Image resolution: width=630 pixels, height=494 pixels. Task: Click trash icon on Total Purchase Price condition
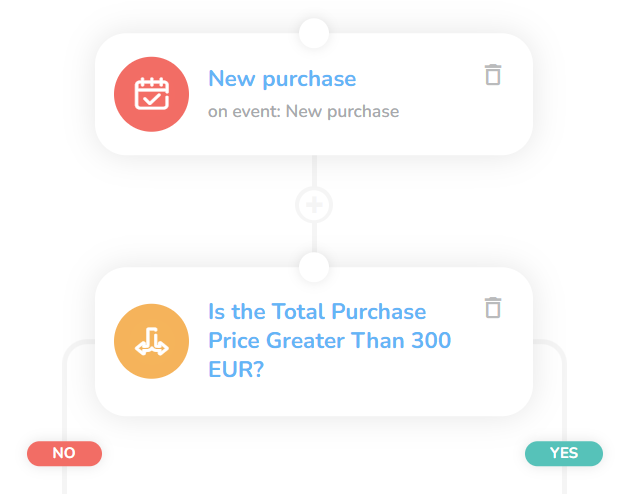(x=493, y=308)
